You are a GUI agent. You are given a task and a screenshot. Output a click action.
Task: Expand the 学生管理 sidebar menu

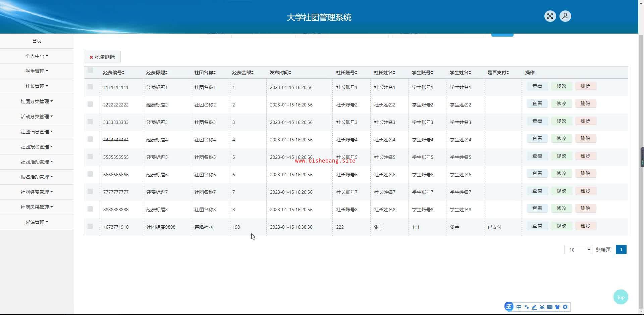[x=37, y=71]
